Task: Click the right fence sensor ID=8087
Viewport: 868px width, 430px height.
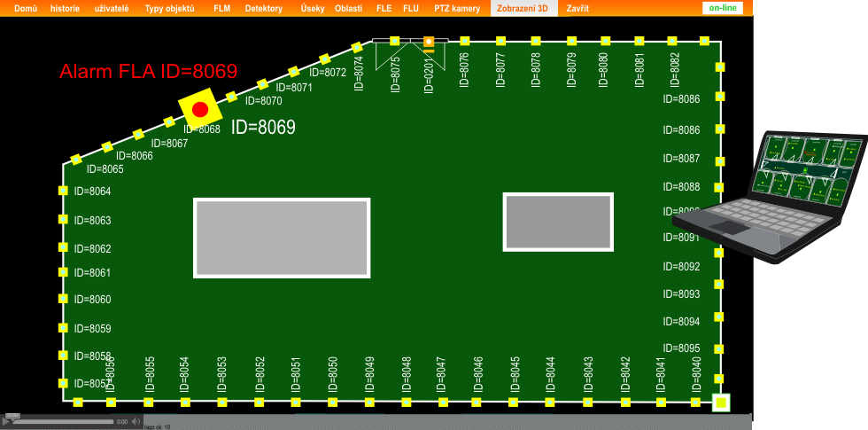Action: coord(719,161)
